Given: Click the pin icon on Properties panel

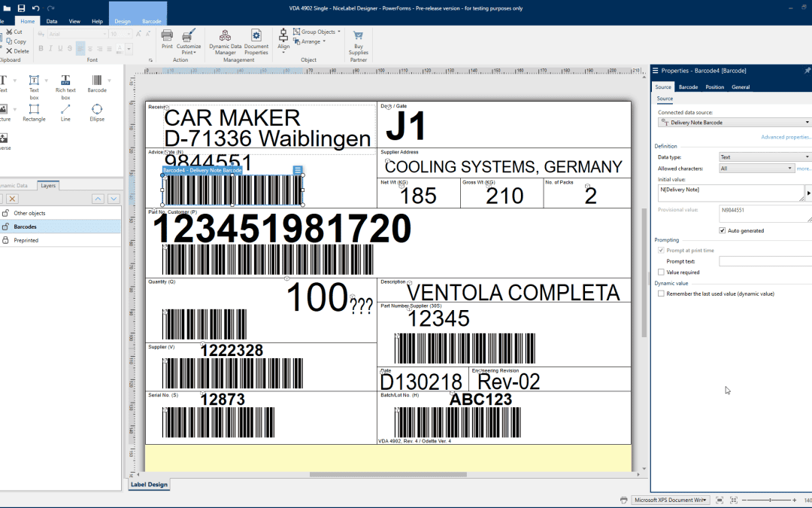Looking at the screenshot, I should tap(807, 71).
